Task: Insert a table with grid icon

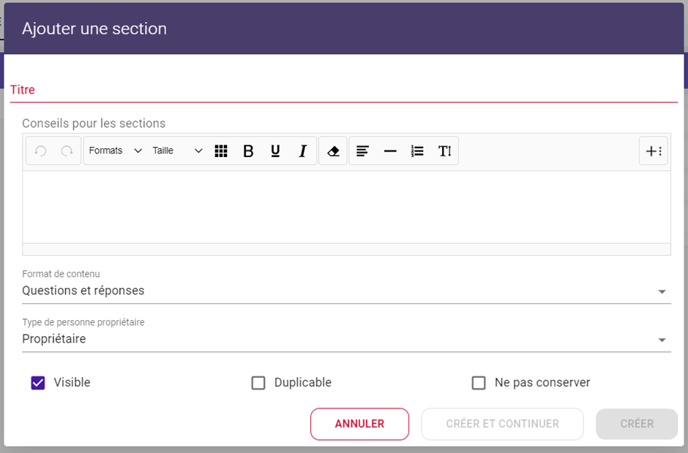Action: click(x=221, y=151)
